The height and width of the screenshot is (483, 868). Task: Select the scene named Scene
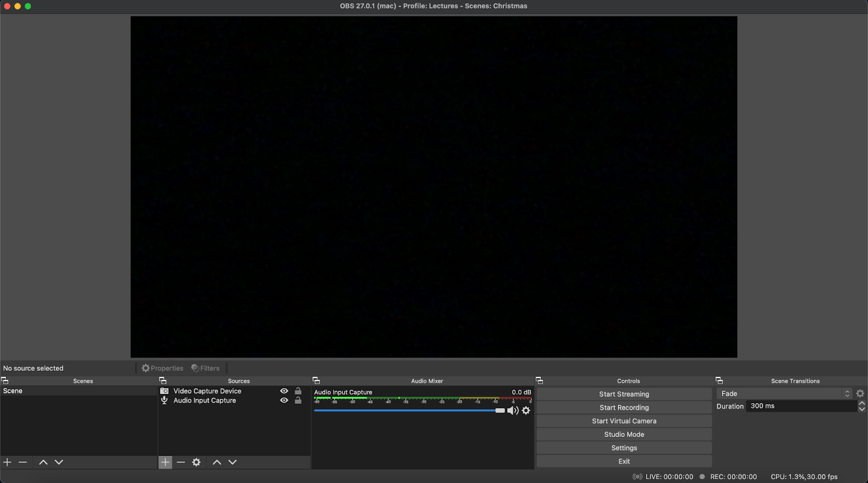(79, 391)
